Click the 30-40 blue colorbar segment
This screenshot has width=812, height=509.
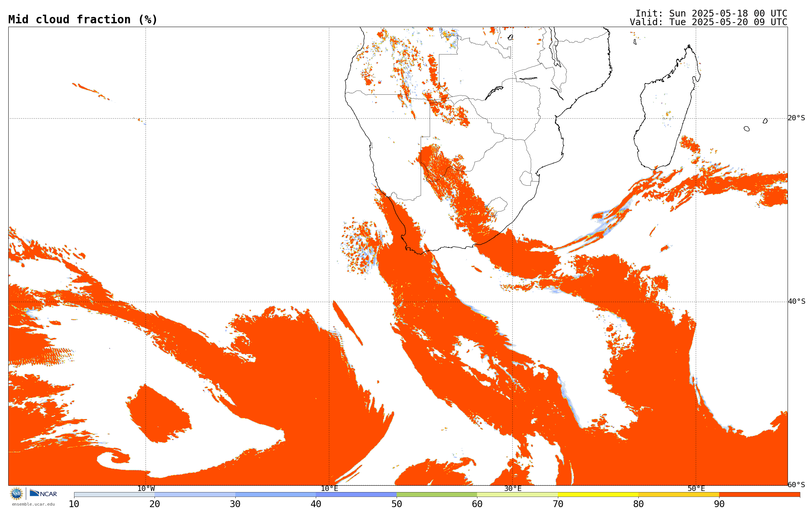click(x=276, y=495)
